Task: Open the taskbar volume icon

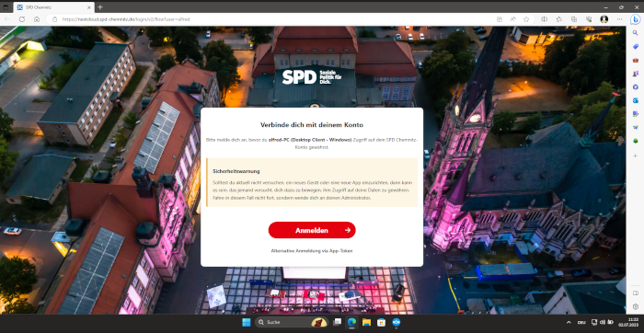Action: 603,322
